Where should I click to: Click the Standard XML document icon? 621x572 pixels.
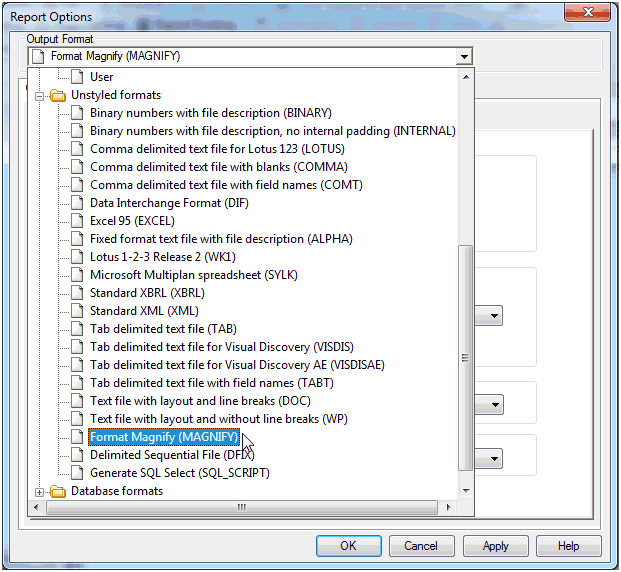click(77, 311)
